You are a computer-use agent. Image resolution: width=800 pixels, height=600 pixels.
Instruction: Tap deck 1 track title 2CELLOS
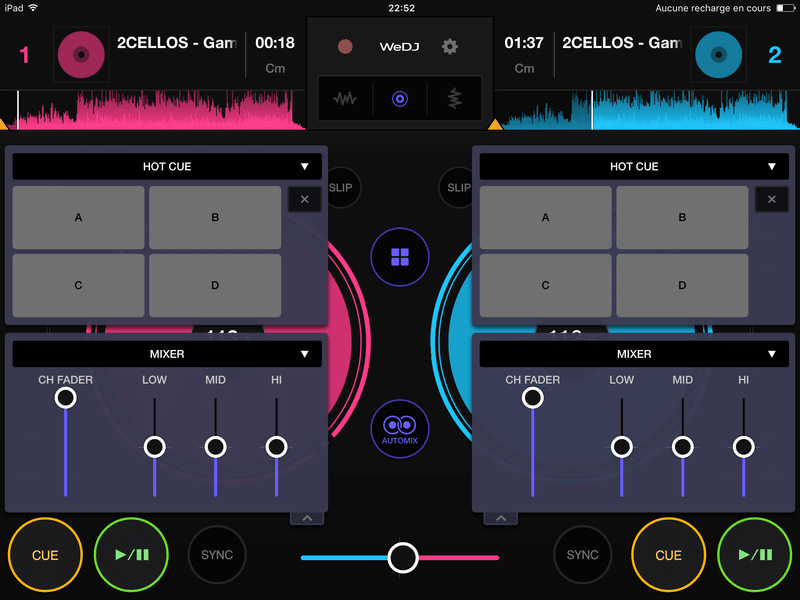tap(177, 43)
